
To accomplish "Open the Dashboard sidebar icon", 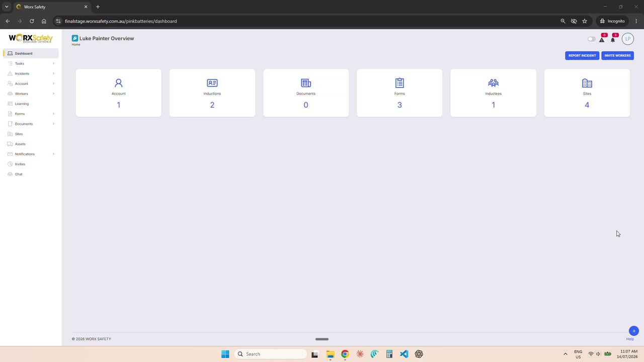I will pos(10,53).
